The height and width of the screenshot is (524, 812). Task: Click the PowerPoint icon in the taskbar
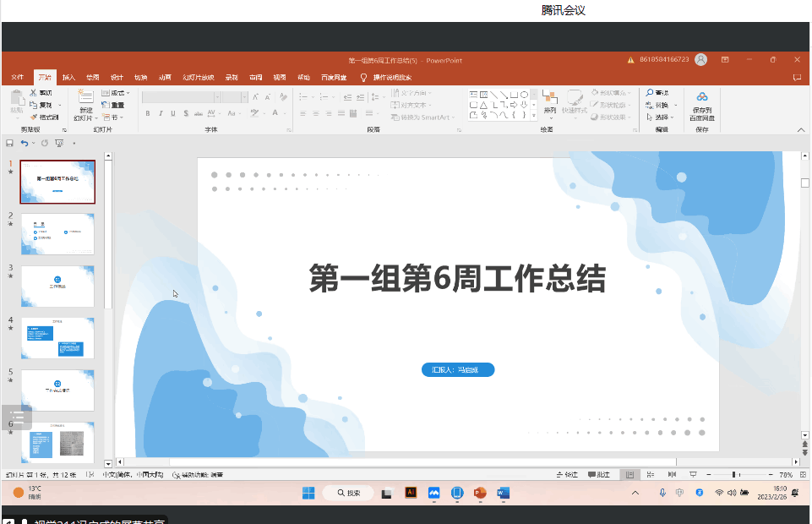tap(480, 493)
